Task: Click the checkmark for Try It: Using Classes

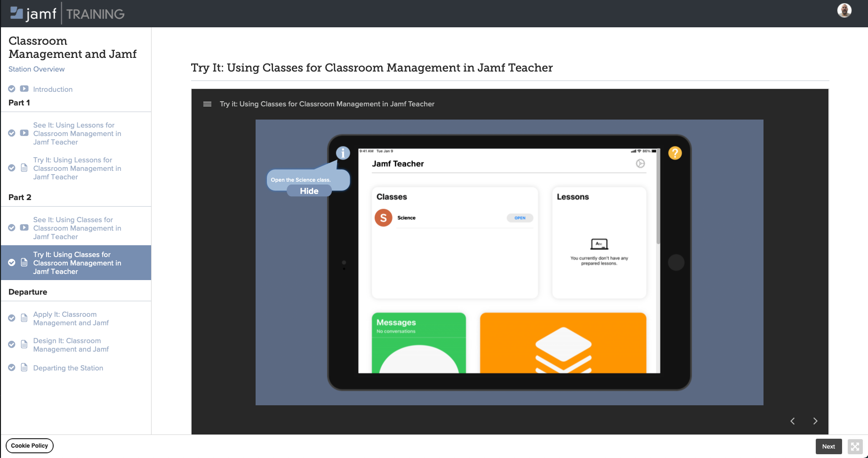Action: pyautogui.click(x=12, y=262)
